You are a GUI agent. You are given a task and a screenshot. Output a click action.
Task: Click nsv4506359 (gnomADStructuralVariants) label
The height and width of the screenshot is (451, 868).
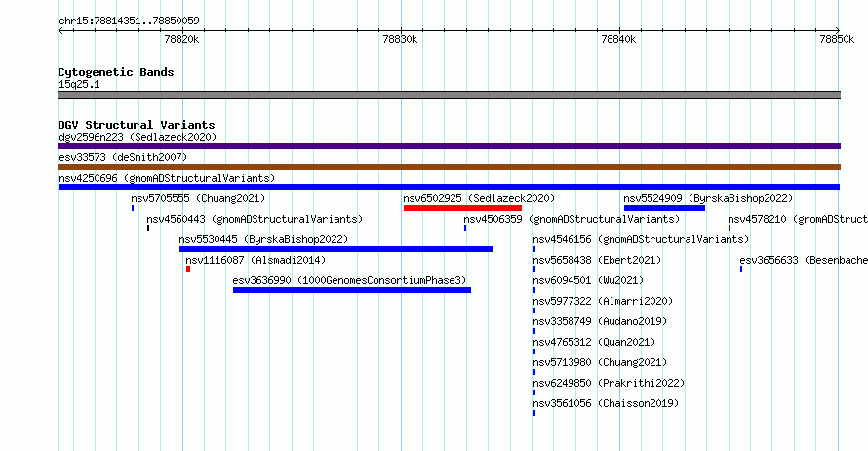coord(572,219)
